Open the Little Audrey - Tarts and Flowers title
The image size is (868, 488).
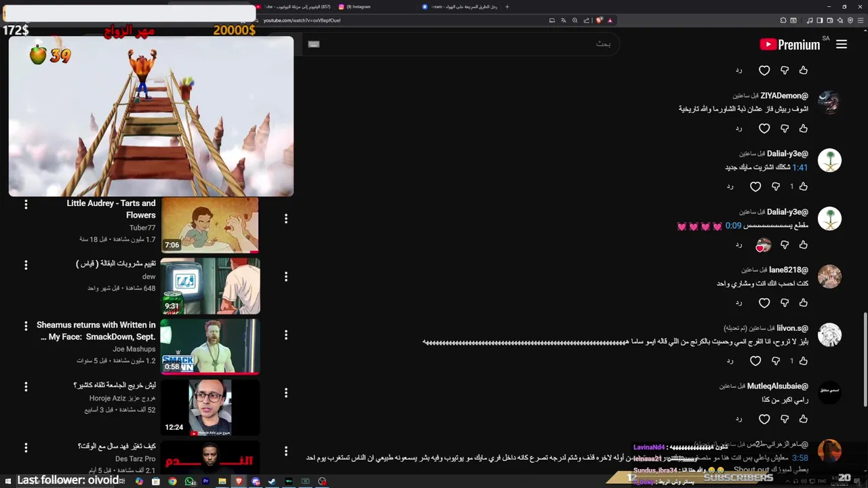111,209
